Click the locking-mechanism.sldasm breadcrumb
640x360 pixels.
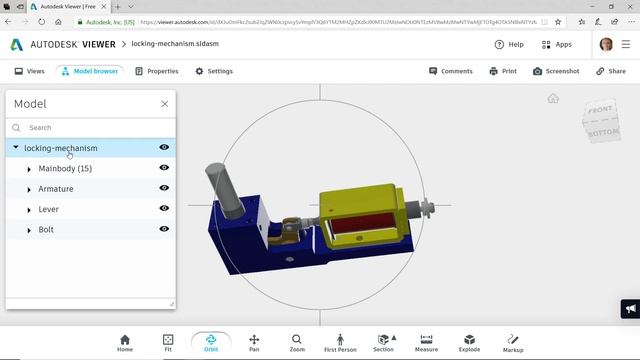[x=175, y=44]
